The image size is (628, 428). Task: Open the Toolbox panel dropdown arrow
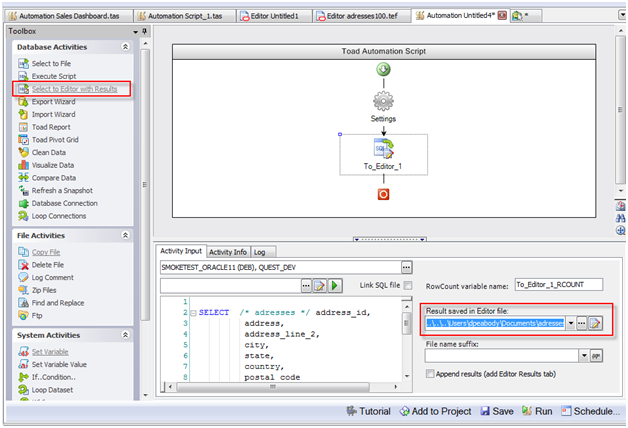(136, 32)
